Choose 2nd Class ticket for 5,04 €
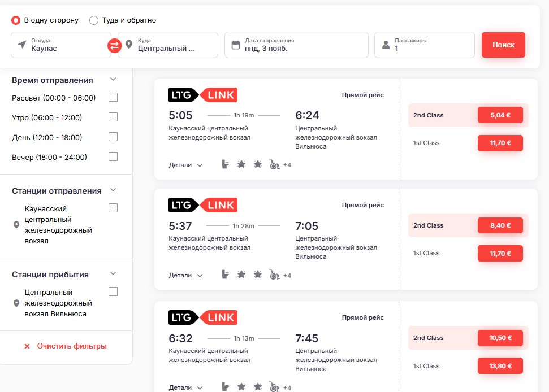The image size is (549, 392). pos(500,115)
